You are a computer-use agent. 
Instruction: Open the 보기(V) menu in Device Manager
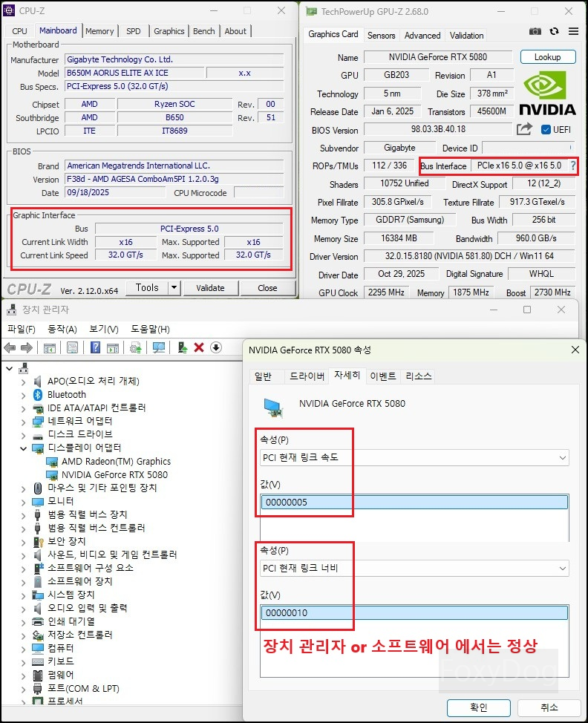click(x=104, y=330)
